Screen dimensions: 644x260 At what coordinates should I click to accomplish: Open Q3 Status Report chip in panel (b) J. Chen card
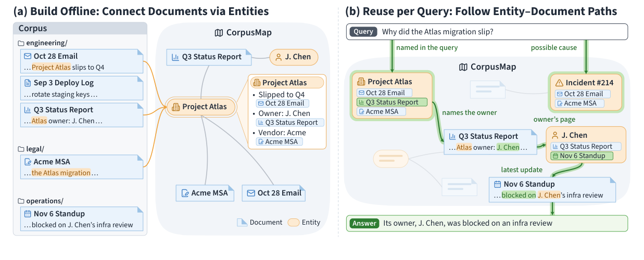click(x=586, y=147)
